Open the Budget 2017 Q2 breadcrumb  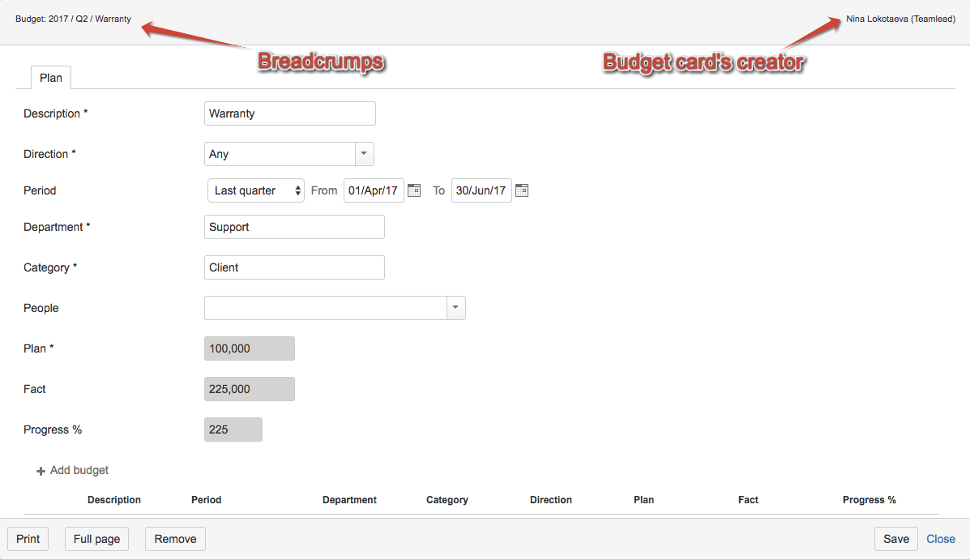coord(73,18)
